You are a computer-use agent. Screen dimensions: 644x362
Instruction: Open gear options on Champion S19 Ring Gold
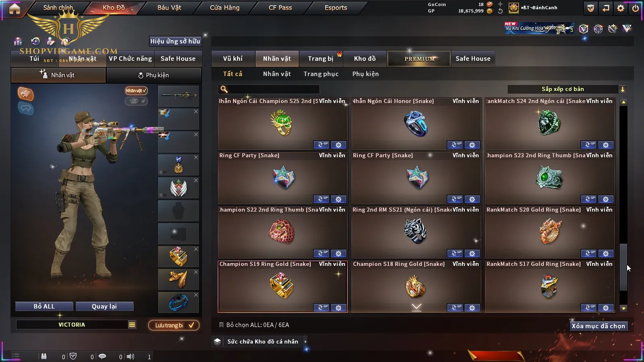339,308
